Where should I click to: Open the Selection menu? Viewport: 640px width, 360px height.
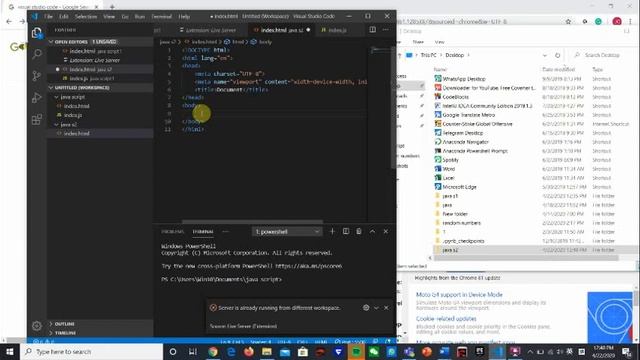point(86,16)
